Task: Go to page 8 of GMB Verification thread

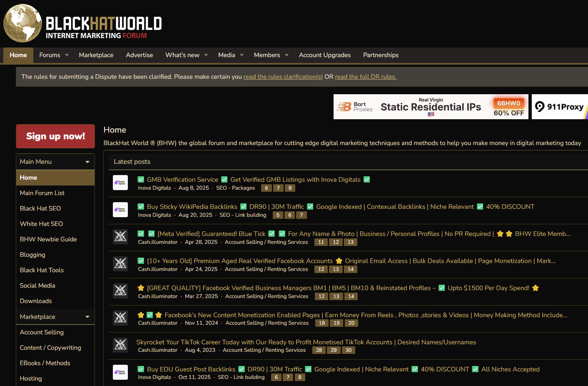Action: (290, 188)
